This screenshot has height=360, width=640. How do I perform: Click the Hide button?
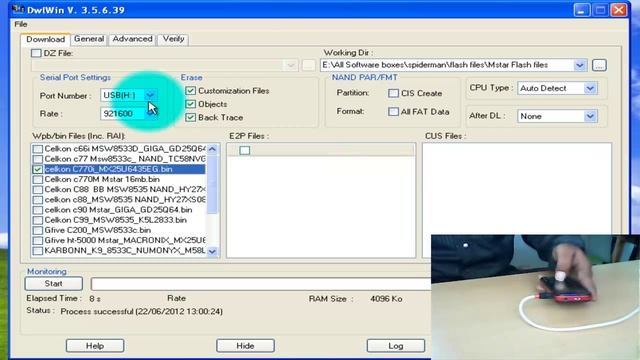245,346
